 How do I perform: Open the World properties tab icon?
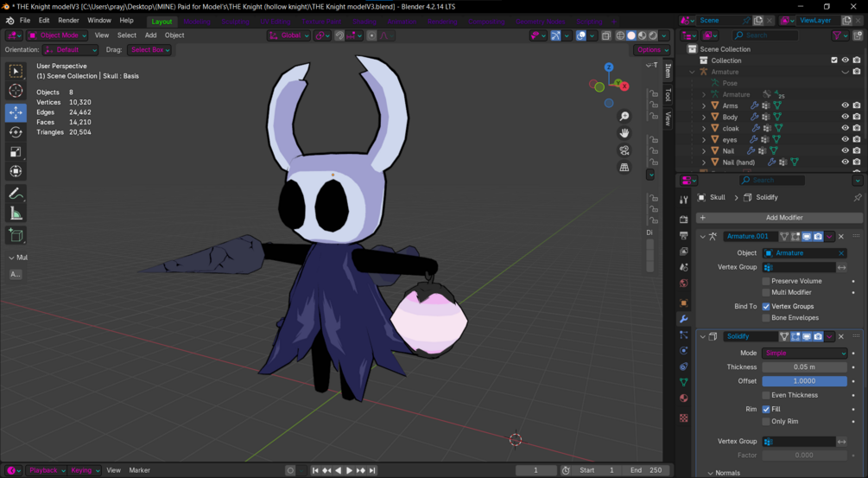[x=684, y=284]
